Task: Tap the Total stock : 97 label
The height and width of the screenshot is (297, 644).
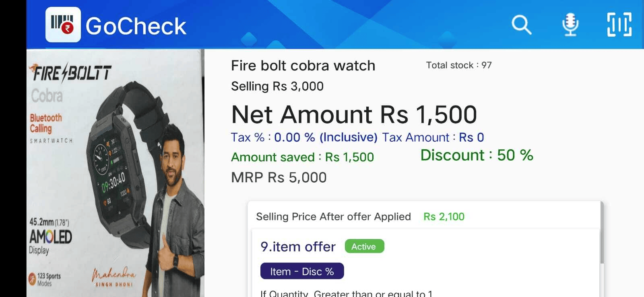Action: 458,65
